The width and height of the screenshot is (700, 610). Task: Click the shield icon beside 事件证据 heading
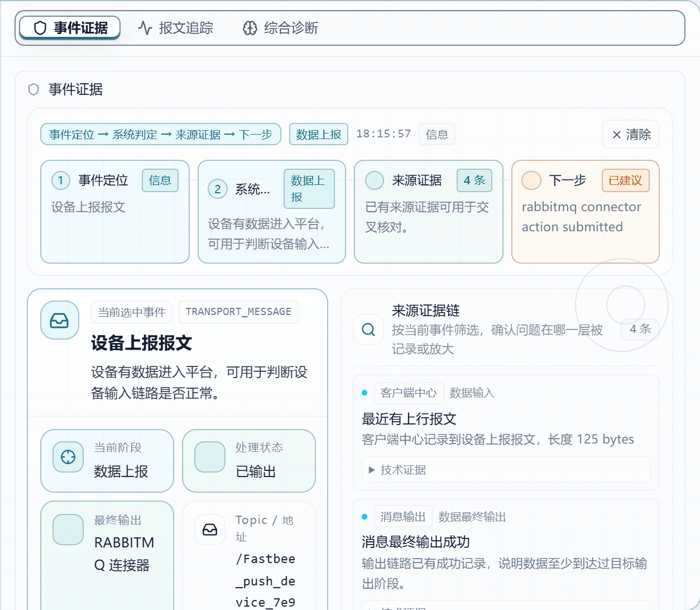tap(33, 89)
